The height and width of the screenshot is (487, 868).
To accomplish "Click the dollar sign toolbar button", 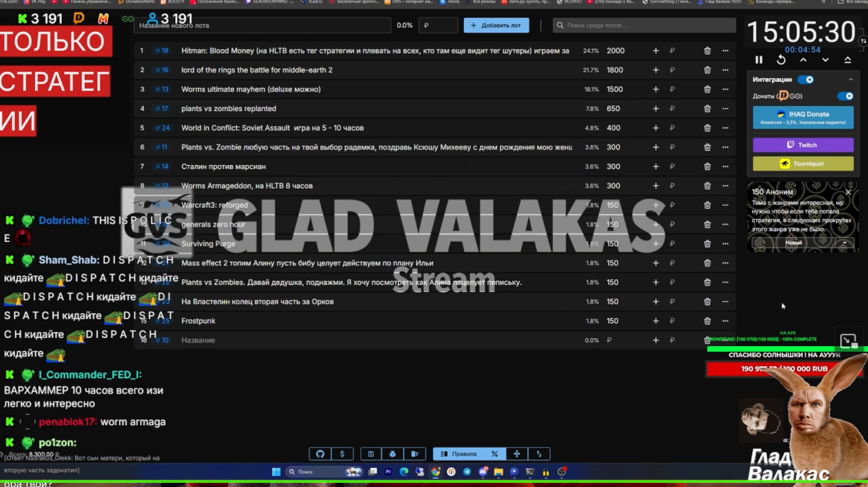I will (342, 454).
